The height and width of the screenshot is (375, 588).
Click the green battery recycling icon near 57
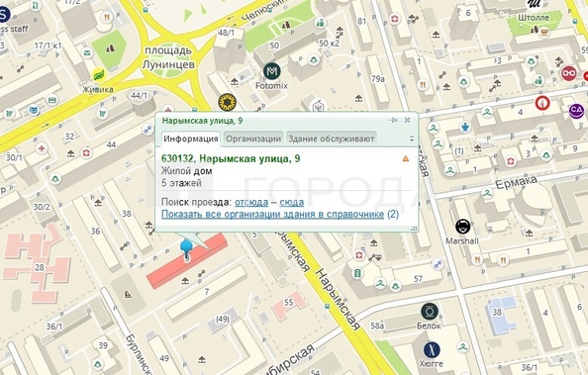tap(357, 273)
